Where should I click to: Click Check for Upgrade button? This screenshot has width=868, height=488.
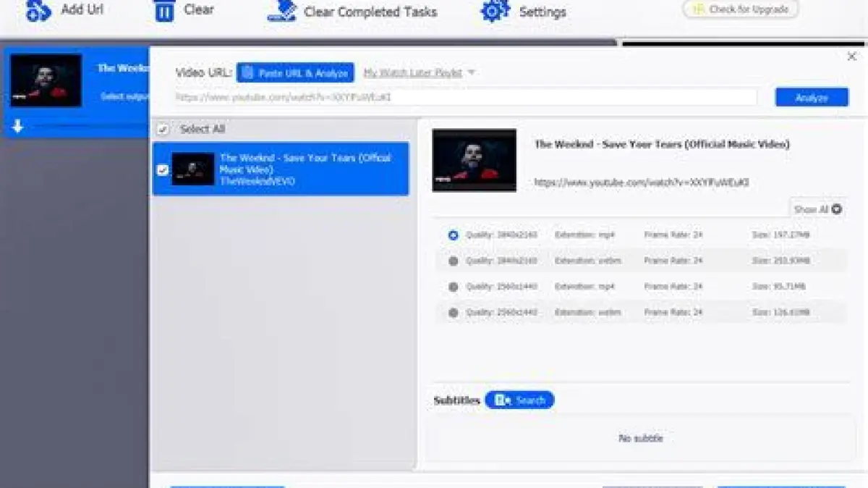point(740,9)
